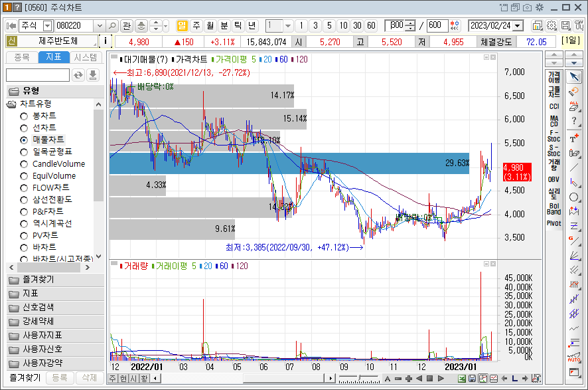588x390 pixels.
Task: Select the 주 weekly period button
Action: click(196, 25)
